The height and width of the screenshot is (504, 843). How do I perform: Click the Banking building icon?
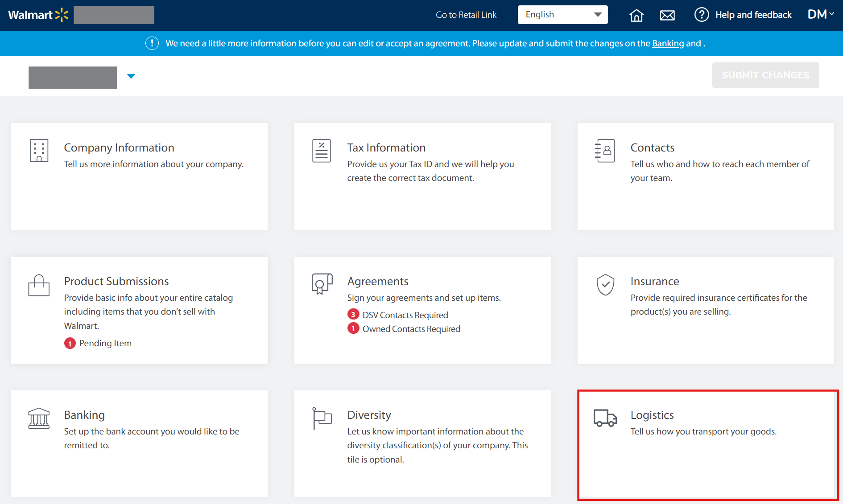coord(39,418)
